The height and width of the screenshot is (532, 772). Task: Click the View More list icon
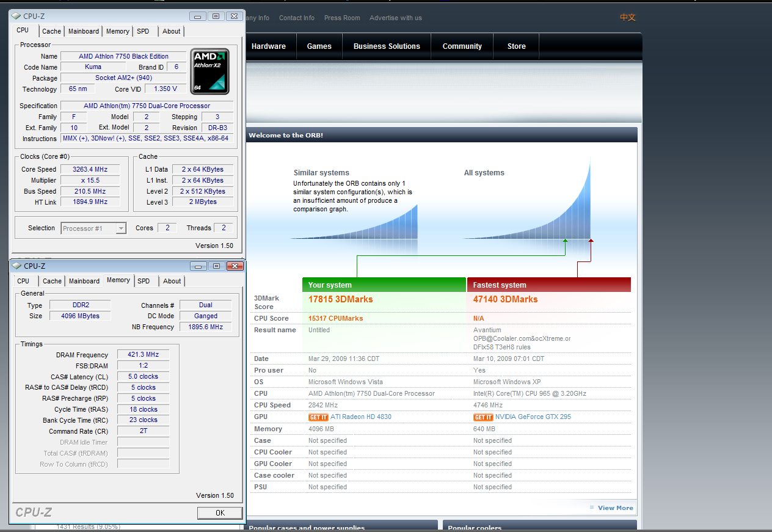(592, 508)
